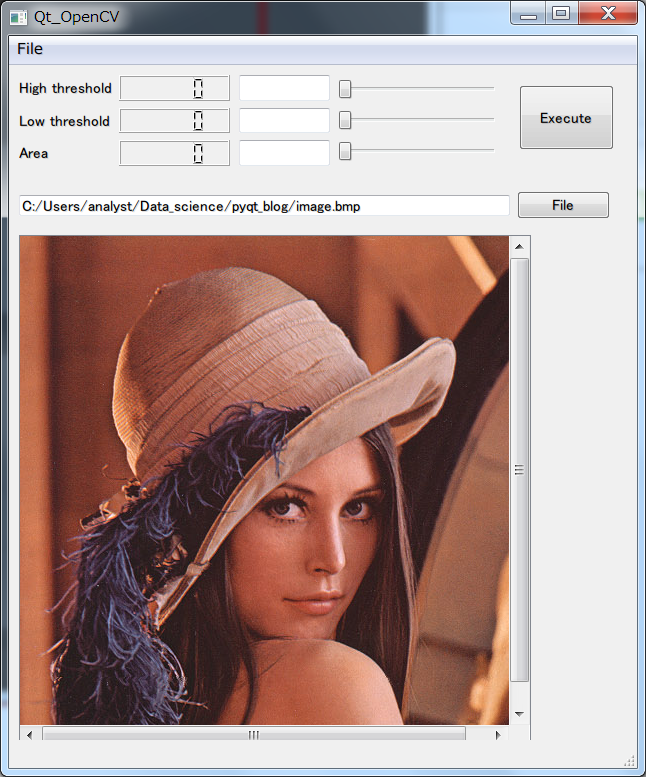Click the horizontal scrollbar left arrow
The width and height of the screenshot is (646, 777).
(x=29, y=735)
